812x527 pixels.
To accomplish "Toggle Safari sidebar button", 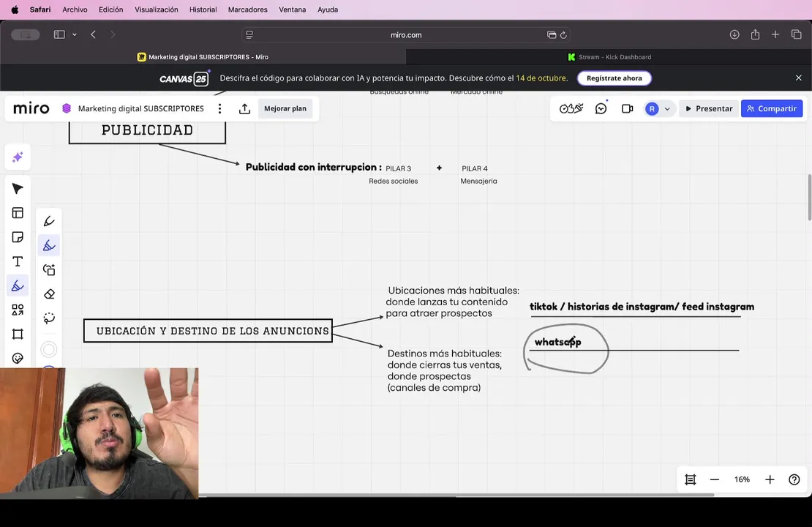I will (x=59, y=34).
